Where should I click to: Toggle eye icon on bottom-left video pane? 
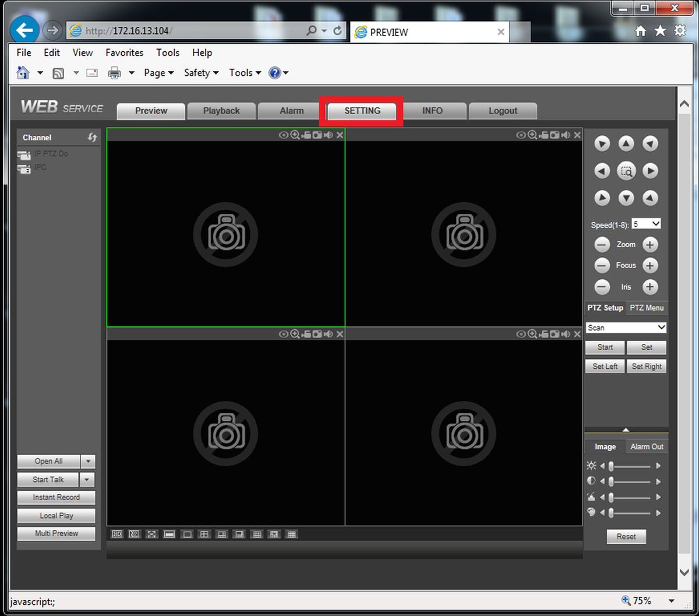[x=283, y=334]
